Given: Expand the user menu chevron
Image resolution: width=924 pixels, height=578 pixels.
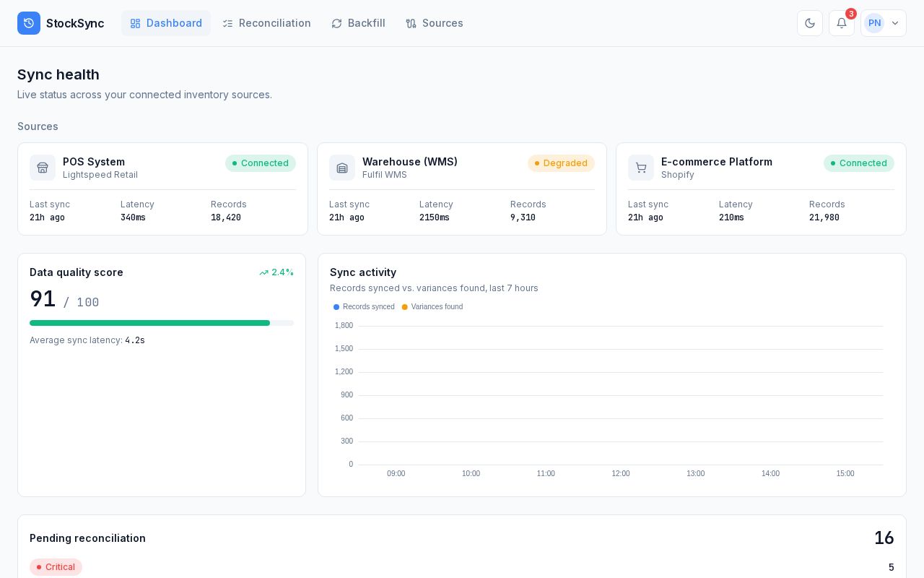Looking at the screenshot, I should 895,23.
